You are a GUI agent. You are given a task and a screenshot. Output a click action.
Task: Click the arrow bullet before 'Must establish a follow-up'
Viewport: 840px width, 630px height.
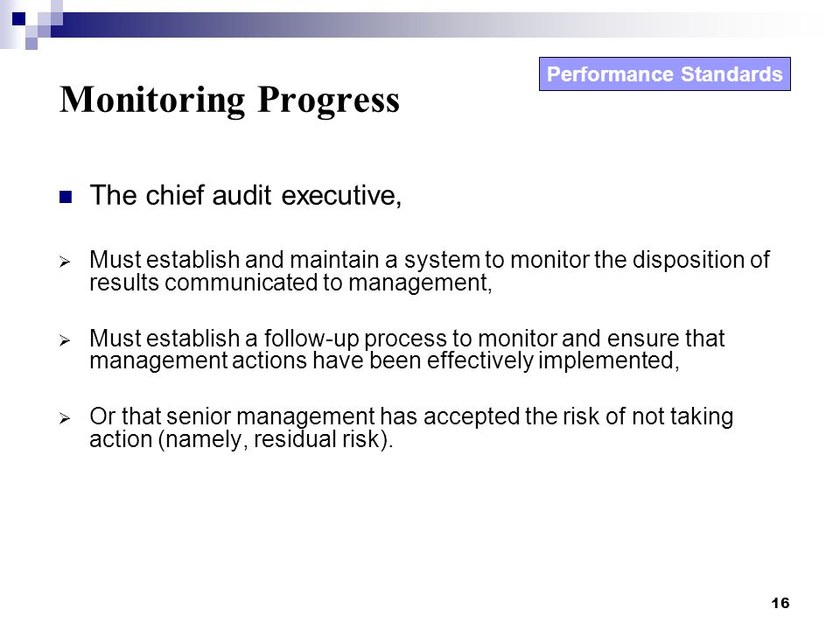tap(65, 340)
